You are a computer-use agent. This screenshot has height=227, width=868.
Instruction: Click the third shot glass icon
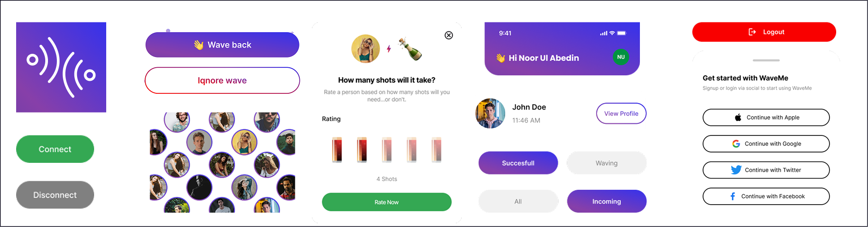coord(387,149)
